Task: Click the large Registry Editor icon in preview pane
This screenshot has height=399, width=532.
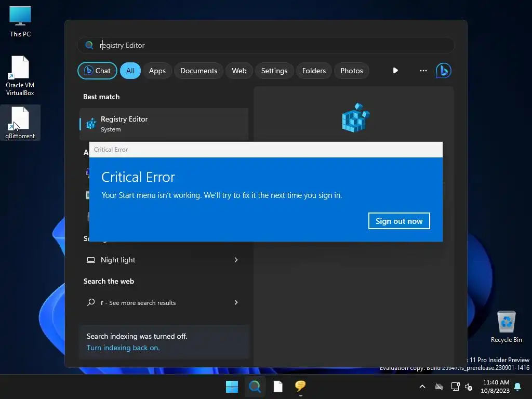Action: [355, 117]
